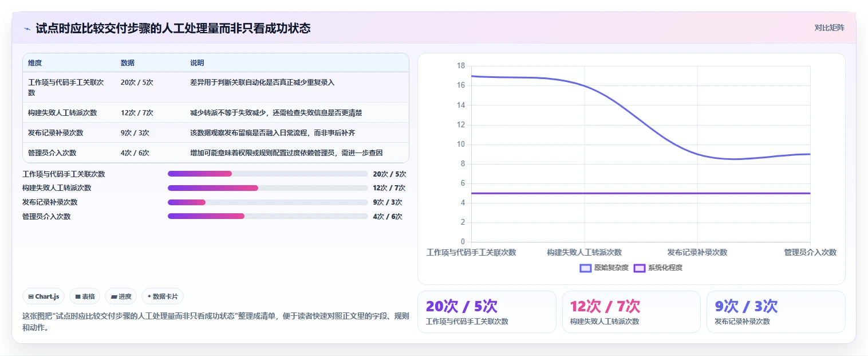The image size is (868, 356).
Task: Select the Chart.js tag chip
Action: click(x=44, y=296)
